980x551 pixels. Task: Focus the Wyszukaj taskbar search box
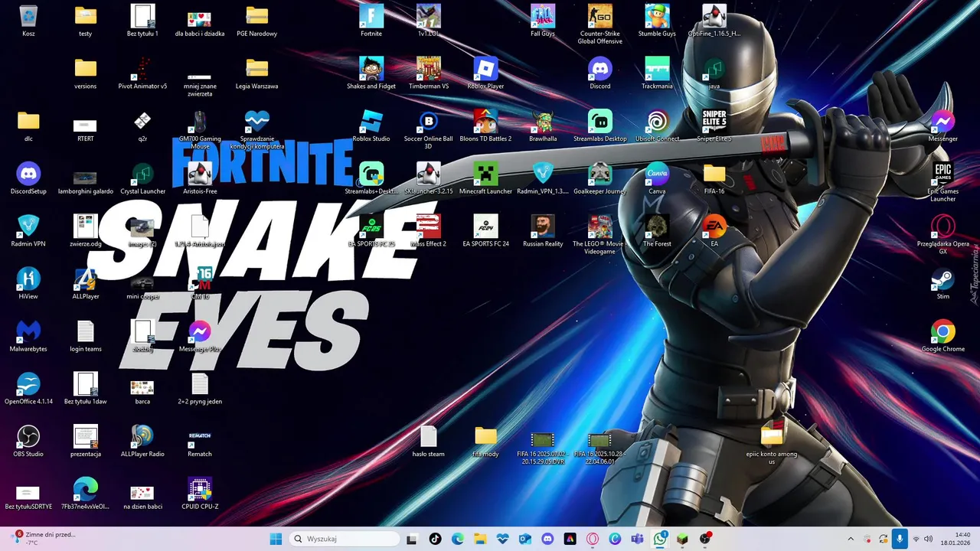coord(344,539)
